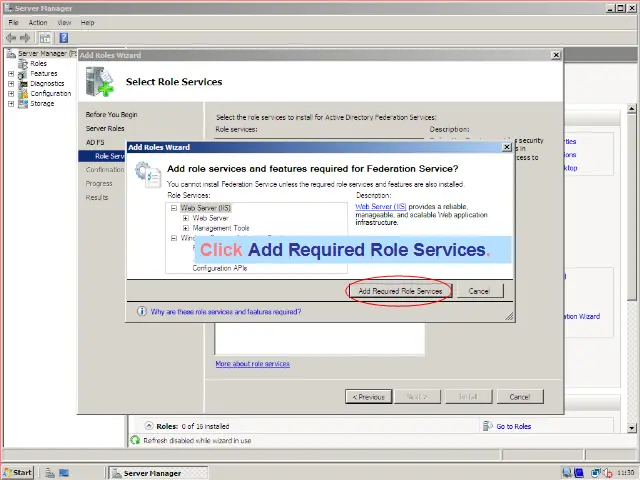Expand the Diagnostics tree node
This screenshot has width=640, height=480.
11,84
